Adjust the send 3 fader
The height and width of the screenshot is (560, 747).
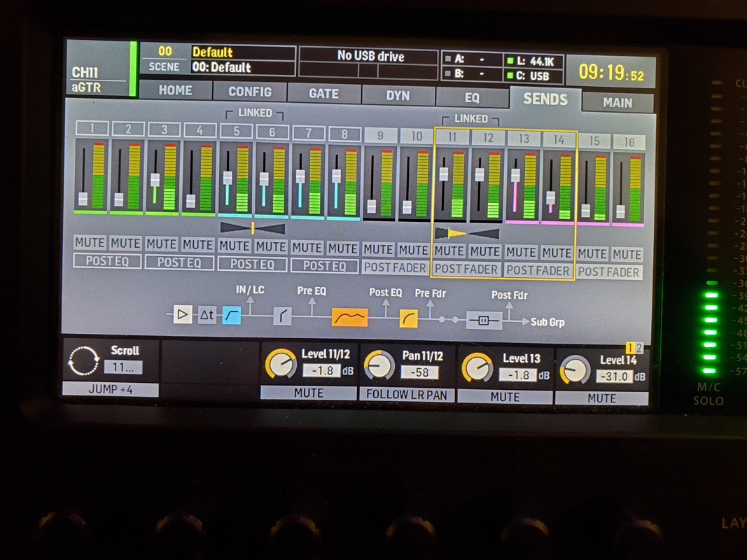coord(155,180)
